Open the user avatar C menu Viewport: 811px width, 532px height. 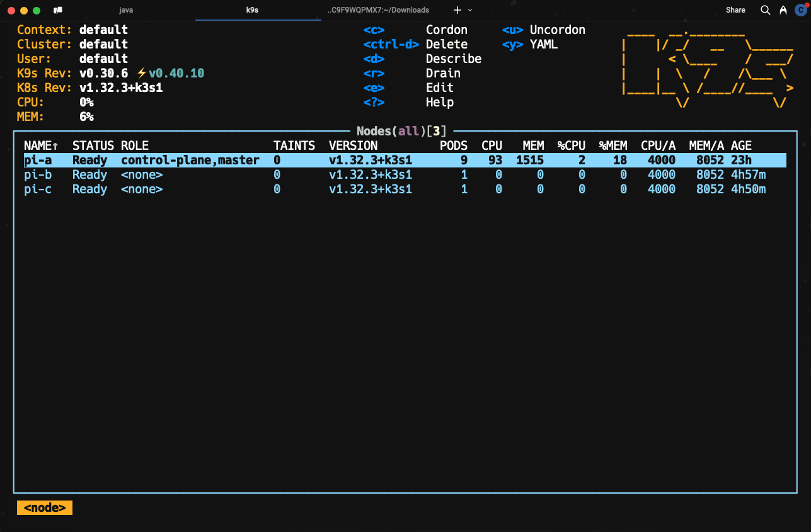[800, 9]
